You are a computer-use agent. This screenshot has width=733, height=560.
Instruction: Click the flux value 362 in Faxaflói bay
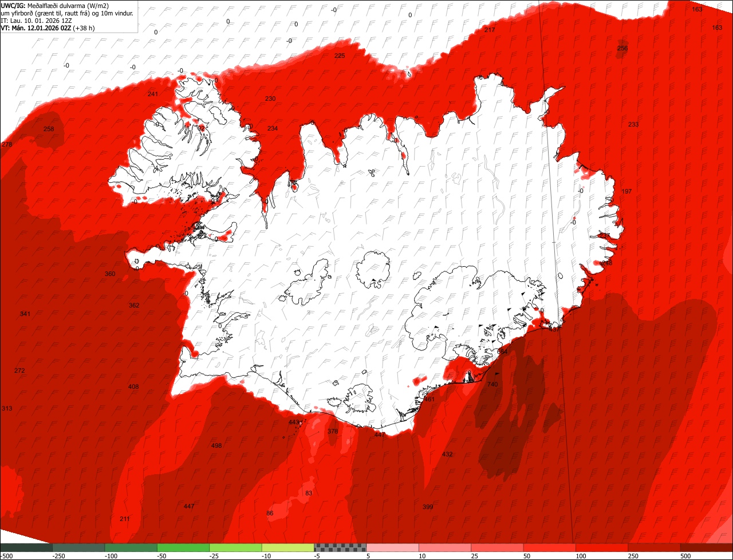pos(134,305)
